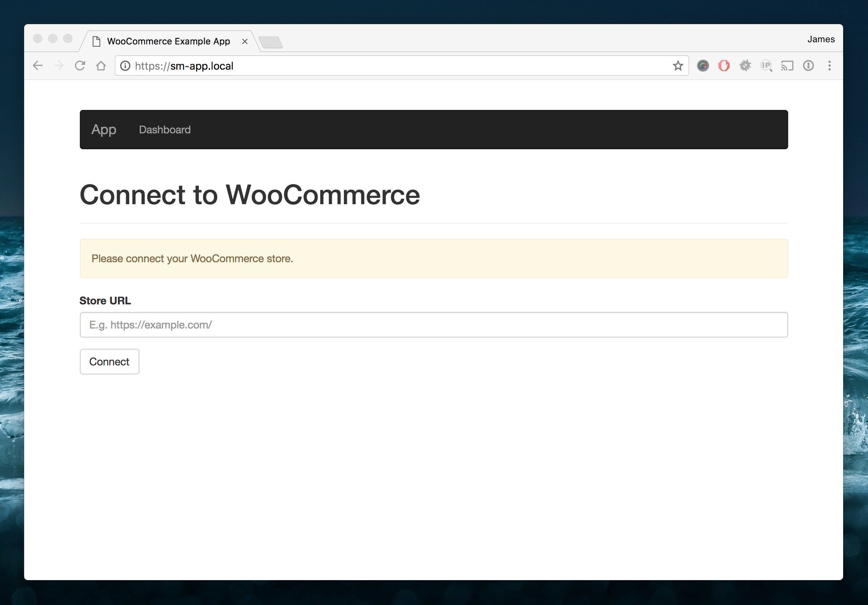Open the camera lens extension icon

pos(703,66)
